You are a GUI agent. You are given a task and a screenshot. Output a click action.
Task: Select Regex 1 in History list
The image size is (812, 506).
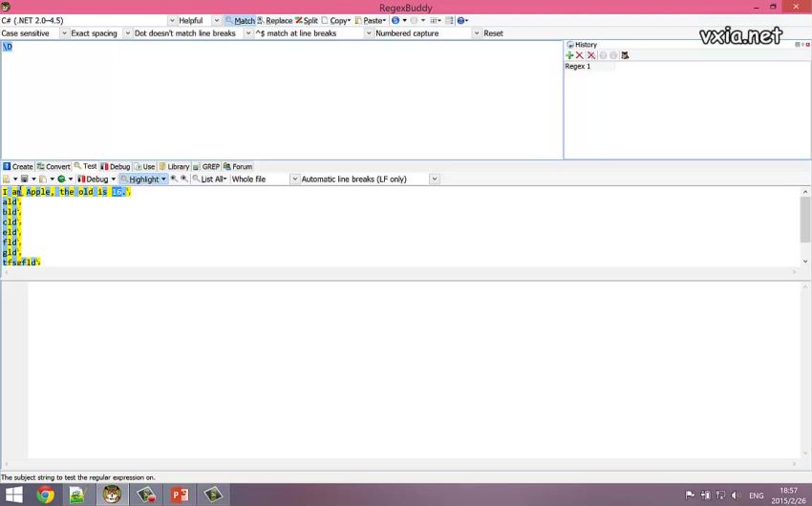pyautogui.click(x=578, y=67)
